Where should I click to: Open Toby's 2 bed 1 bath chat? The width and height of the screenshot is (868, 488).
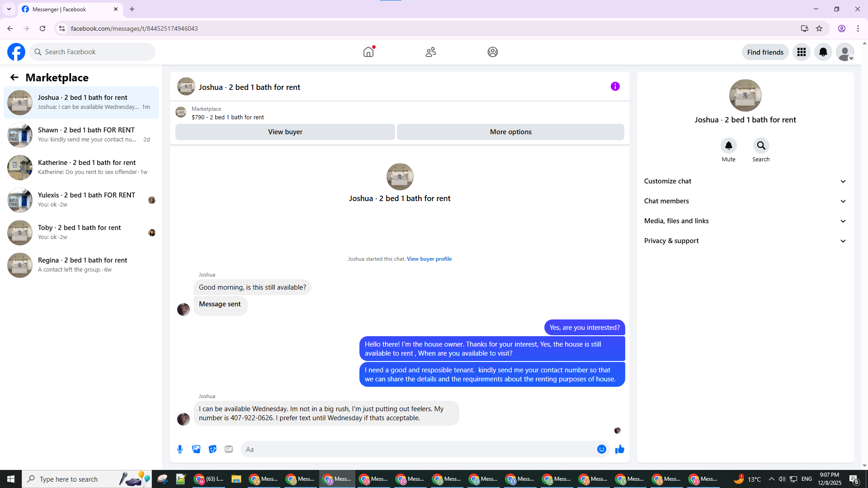click(x=81, y=233)
